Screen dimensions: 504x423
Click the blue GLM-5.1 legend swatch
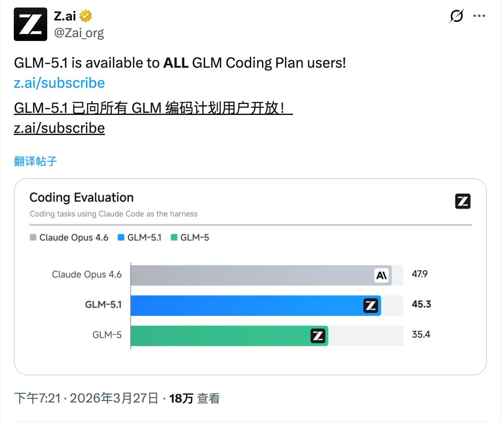tap(121, 237)
